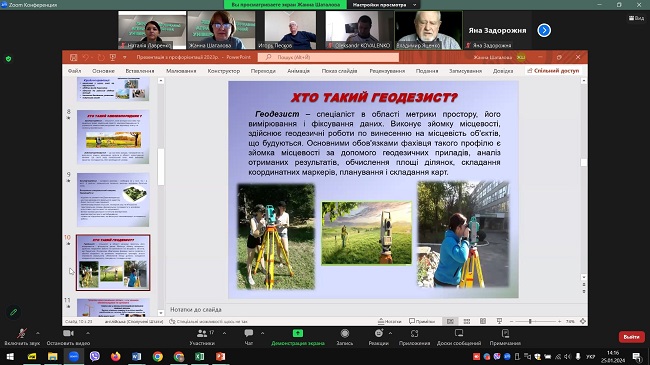650x365 pixels.
Task: Click the Zoom green annotation pencil icon
Action: coord(13,312)
